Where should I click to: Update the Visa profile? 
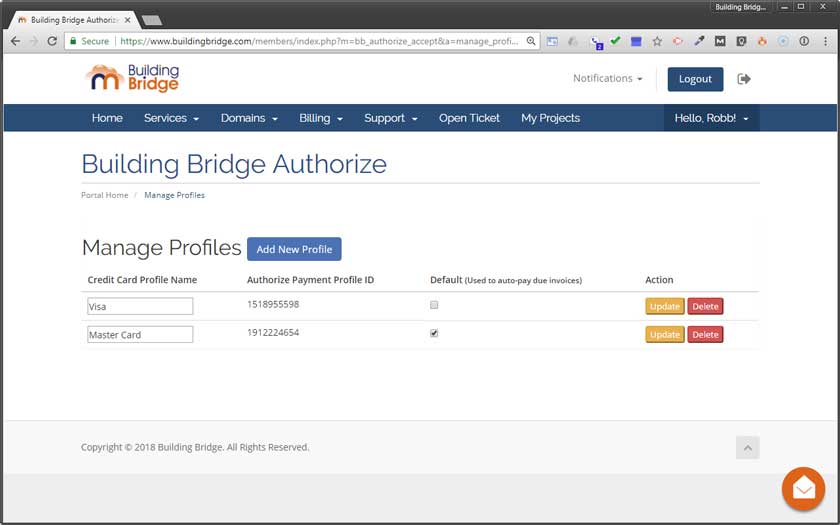click(x=665, y=306)
